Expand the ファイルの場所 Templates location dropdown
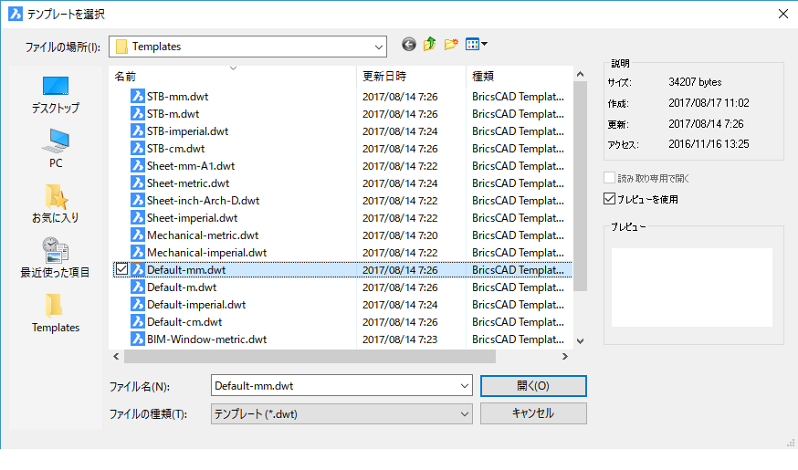 [378, 47]
